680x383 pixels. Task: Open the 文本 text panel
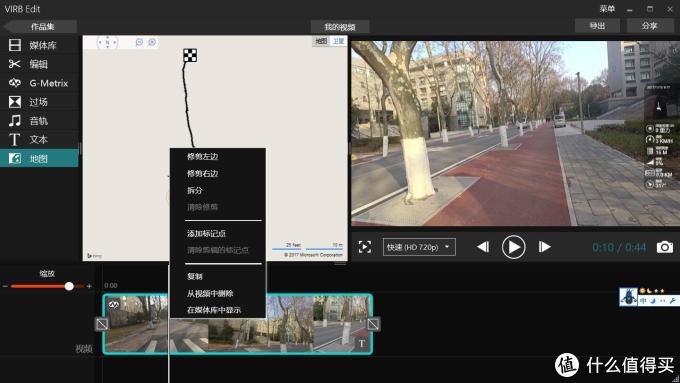tap(39, 139)
